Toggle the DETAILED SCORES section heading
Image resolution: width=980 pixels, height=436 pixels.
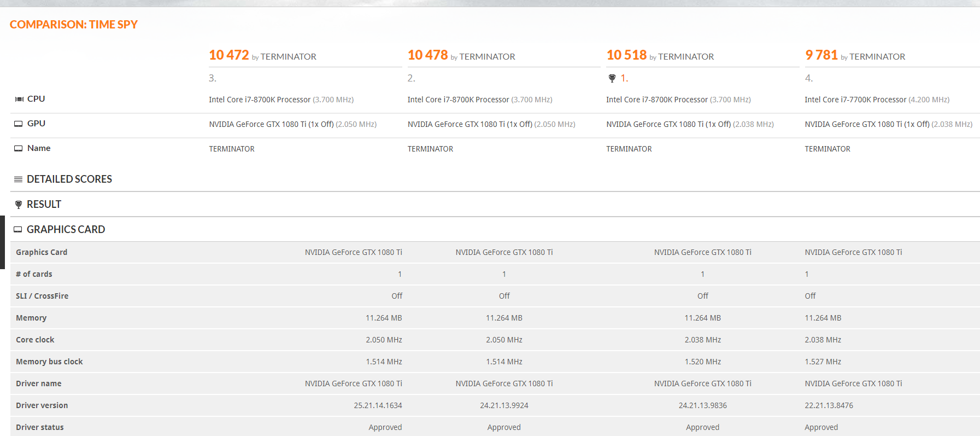(x=69, y=179)
